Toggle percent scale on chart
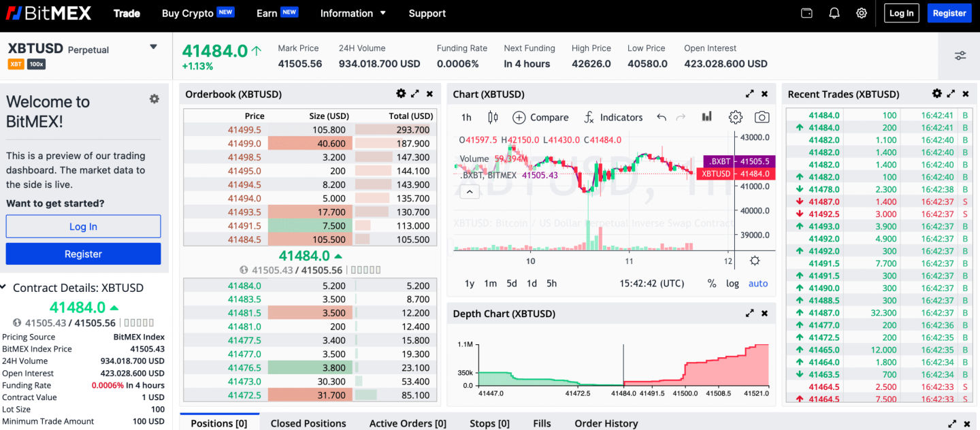The height and width of the screenshot is (430, 980). coord(712,284)
